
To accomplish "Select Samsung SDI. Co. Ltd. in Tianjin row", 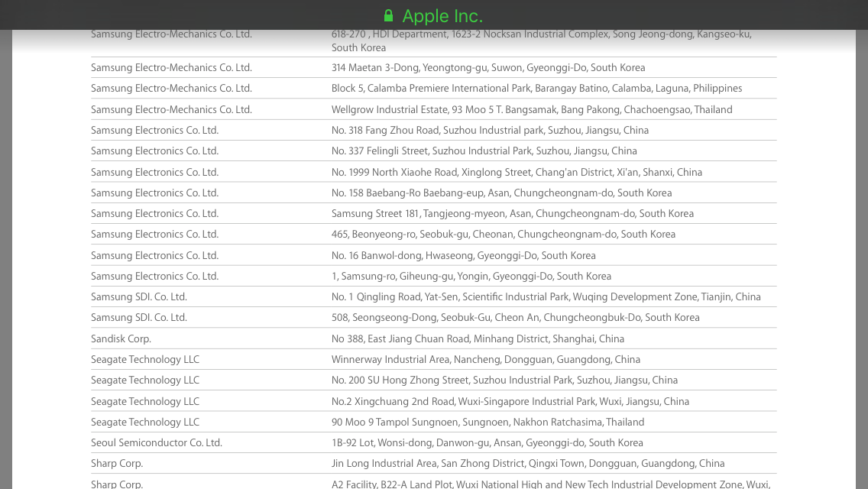I will 139,296.
